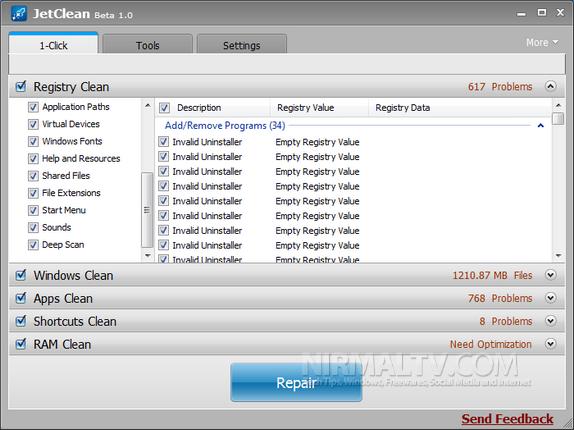Click up arrow of results list scrollbar

(558, 105)
